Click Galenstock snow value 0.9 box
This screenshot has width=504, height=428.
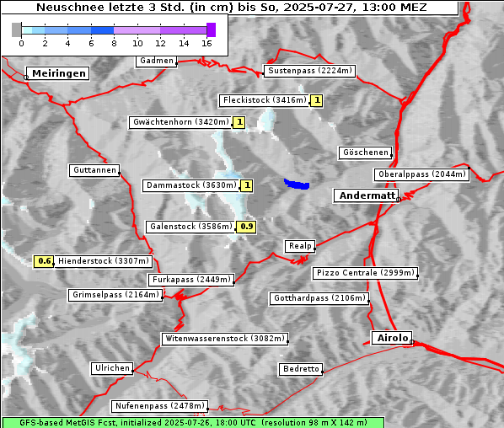pos(246,227)
